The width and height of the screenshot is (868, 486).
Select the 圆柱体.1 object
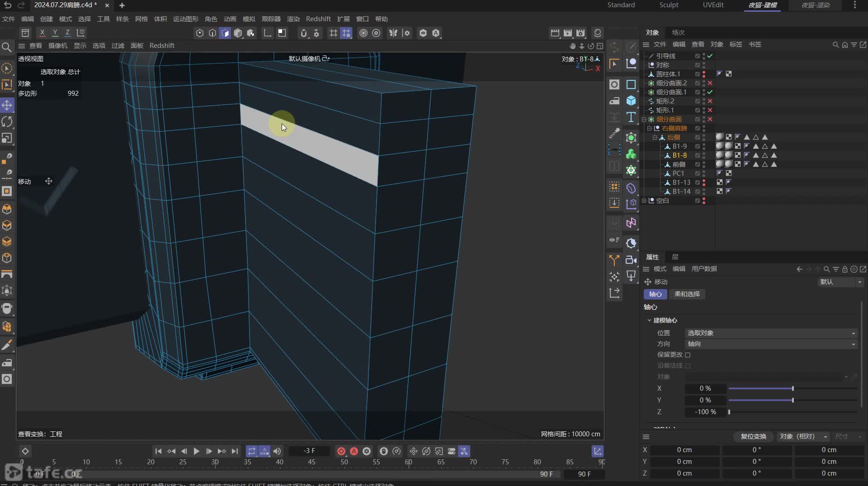(668, 74)
